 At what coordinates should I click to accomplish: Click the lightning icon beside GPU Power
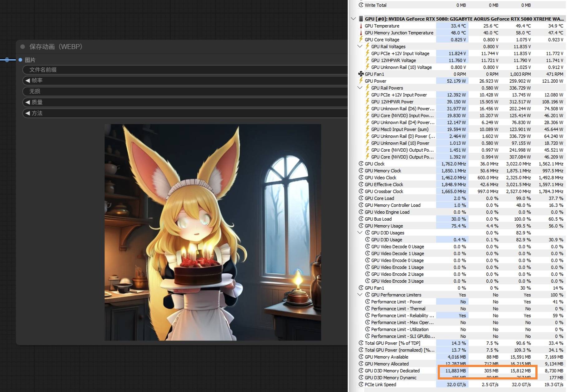click(361, 81)
